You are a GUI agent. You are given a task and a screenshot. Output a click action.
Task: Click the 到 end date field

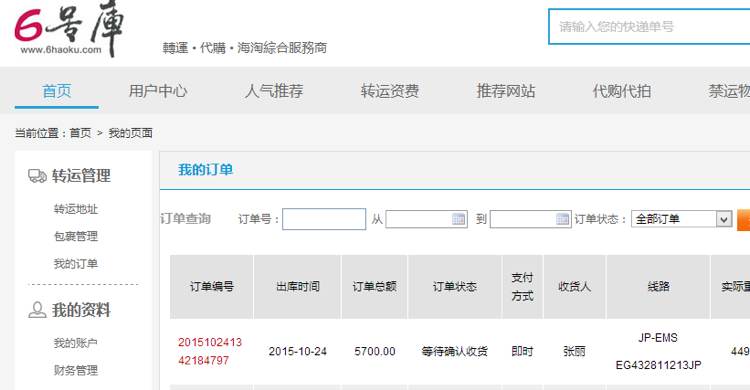[x=530, y=219]
